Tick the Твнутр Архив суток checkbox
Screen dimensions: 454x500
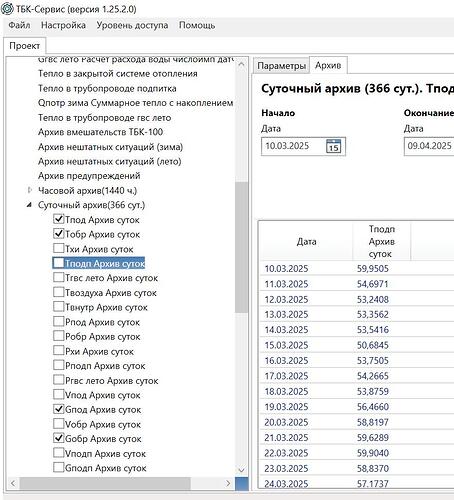tap(58, 307)
